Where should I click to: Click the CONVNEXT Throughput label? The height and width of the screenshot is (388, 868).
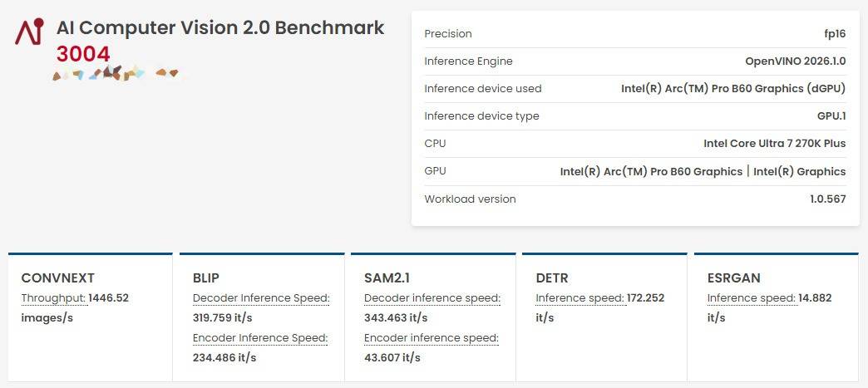pos(54,298)
